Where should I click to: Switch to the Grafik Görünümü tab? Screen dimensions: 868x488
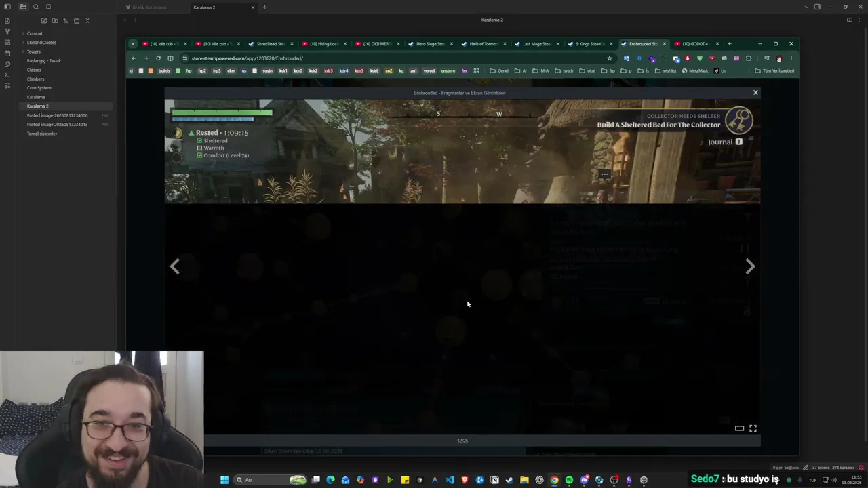coord(149,7)
